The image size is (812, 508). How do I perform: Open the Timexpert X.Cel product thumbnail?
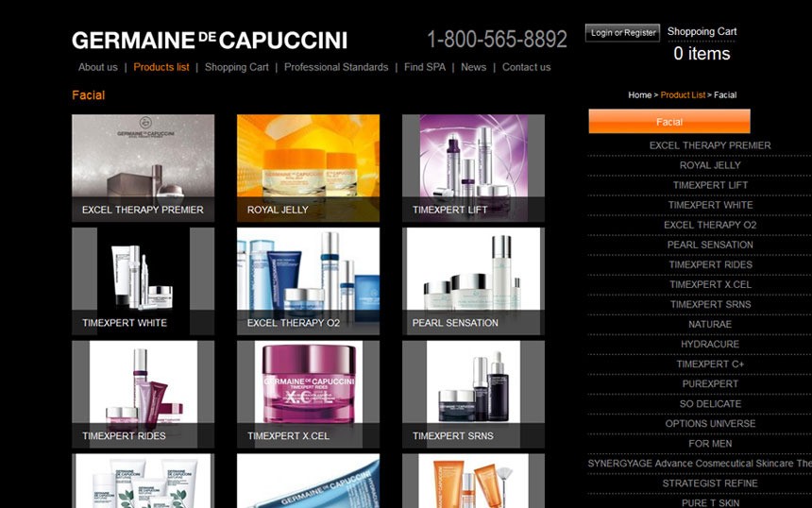pyautogui.click(x=308, y=394)
